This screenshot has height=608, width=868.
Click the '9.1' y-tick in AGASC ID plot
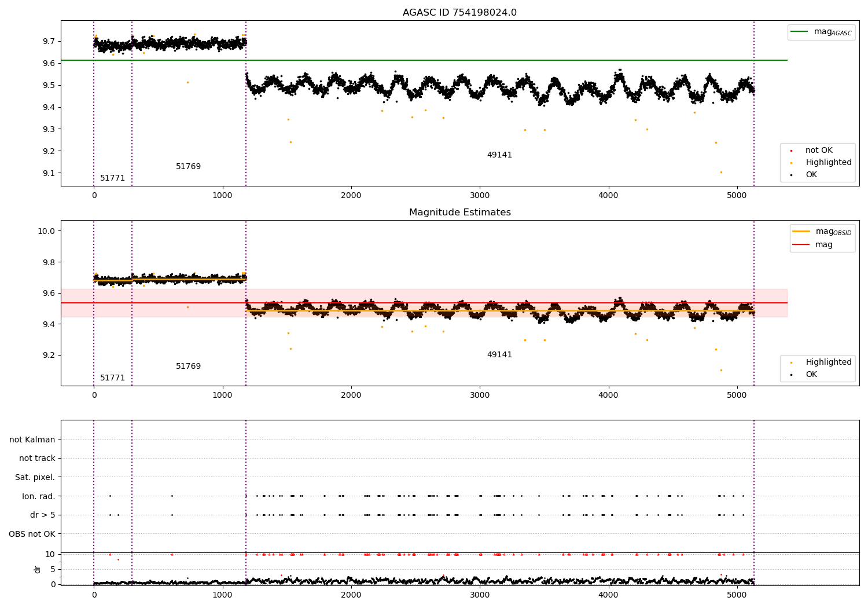coord(49,174)
